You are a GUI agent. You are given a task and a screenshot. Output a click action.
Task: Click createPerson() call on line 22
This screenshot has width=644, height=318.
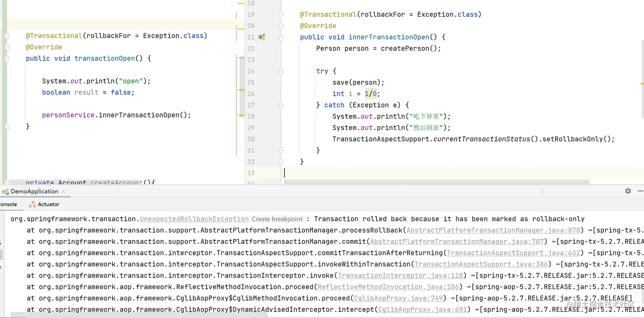click(x=409, y=49)
